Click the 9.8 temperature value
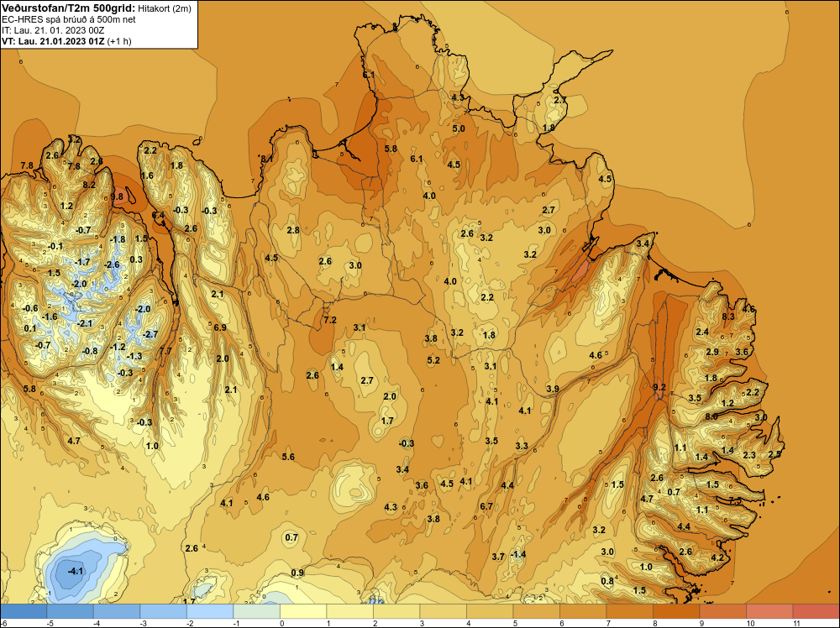 (117, 196)
